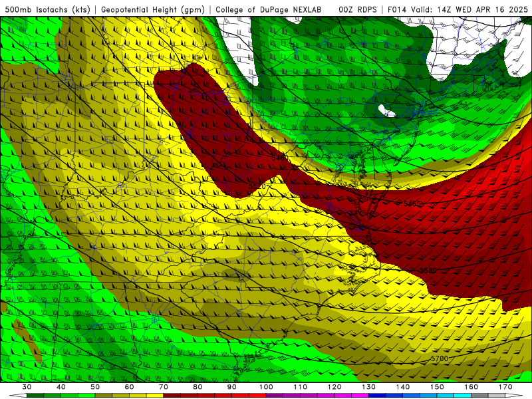The width and height of the screenshot is (532, 399).
Task: Click the 5520 height contour label
Action: (257, 186)
